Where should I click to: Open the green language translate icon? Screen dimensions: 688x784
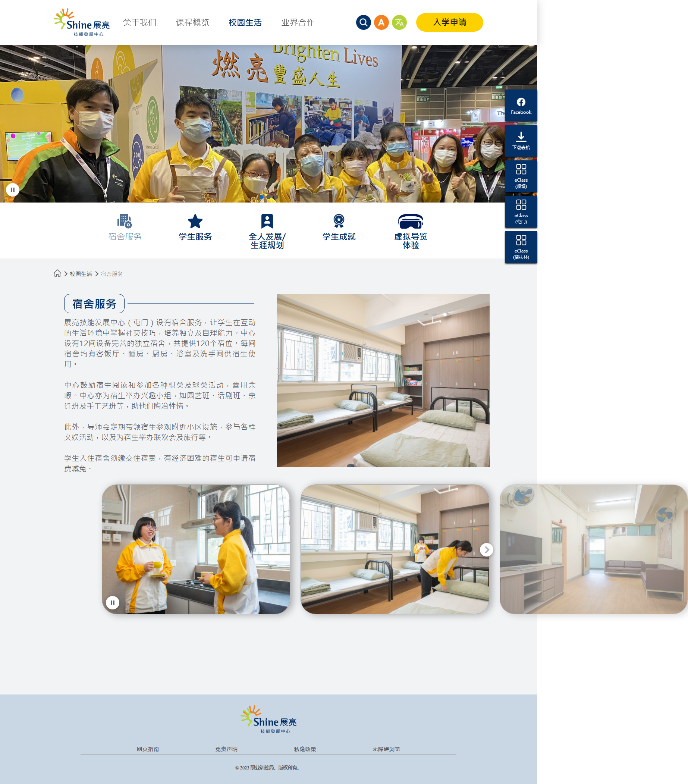[x=399, y=22]
